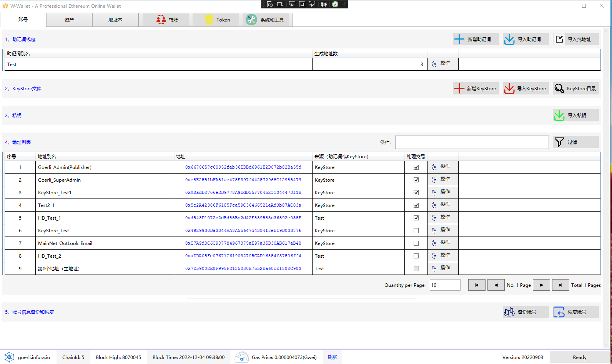Click the disabled checkbox in 第0个地址 row
The height and width of the screenshot is (364, 612).
click(x=416, y=268)
